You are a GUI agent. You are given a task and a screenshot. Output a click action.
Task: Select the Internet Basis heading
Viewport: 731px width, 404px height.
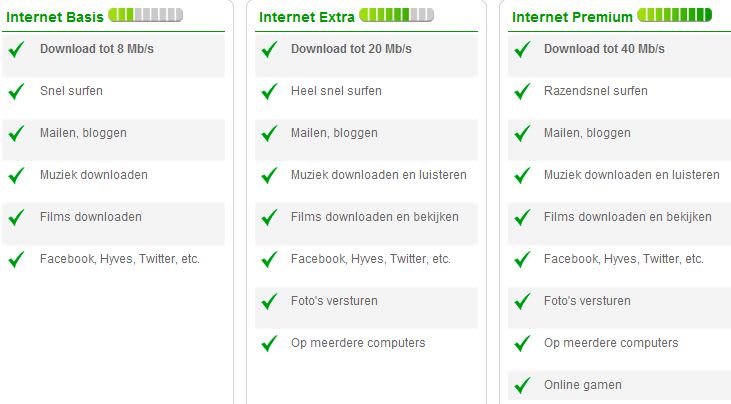click(53, 16)
